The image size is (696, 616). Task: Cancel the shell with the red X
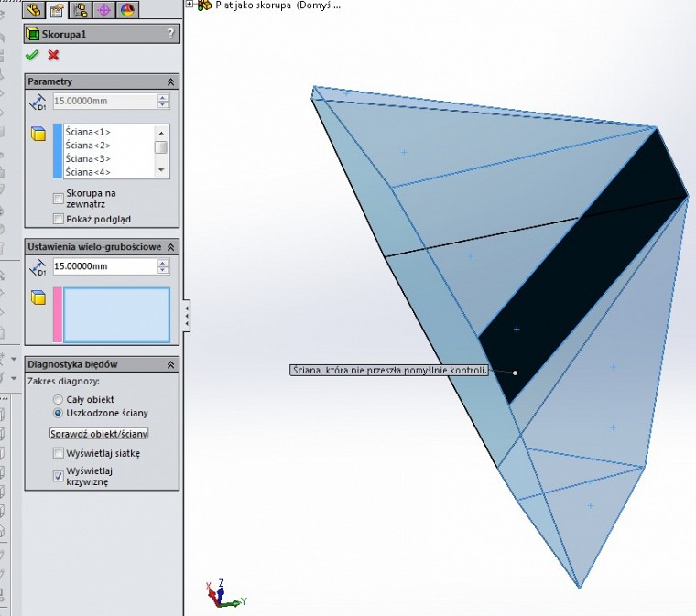click(53, 56)
